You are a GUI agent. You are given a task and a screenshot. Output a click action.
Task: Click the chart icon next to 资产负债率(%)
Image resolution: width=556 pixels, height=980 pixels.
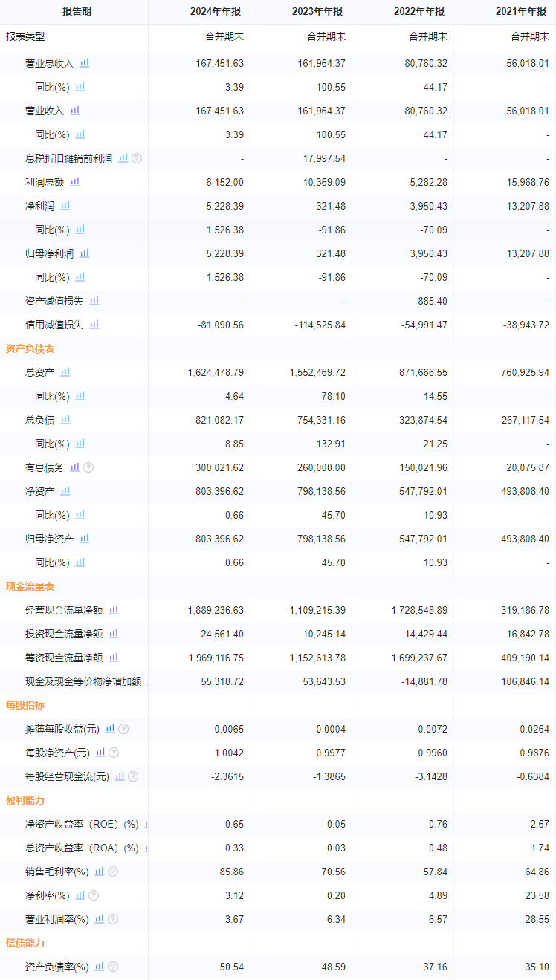pos(100,967)
